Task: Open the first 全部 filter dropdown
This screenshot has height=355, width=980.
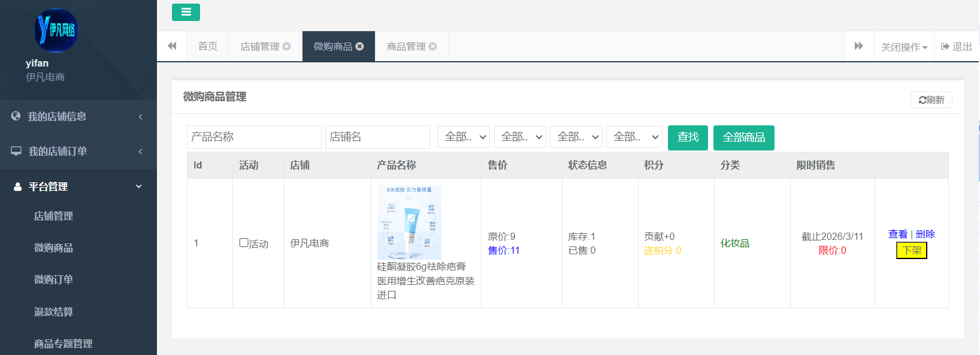Action: [x=464, y=137]
